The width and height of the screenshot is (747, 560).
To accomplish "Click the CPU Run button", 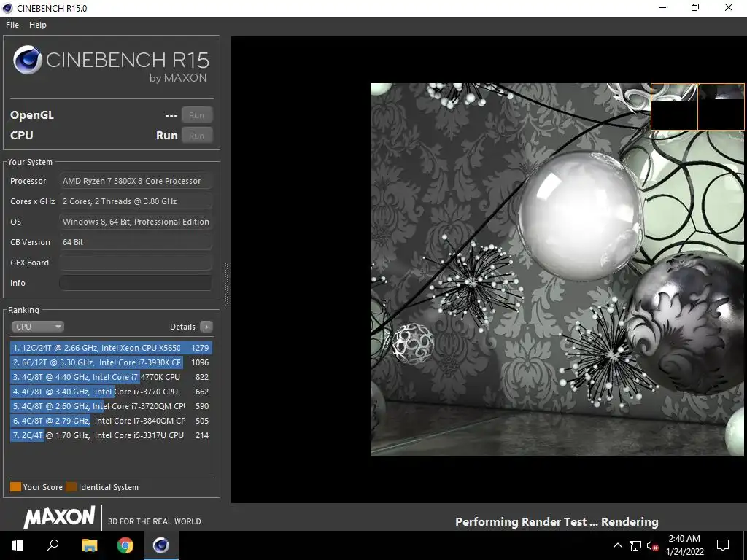I will click(x=197, y=136).
